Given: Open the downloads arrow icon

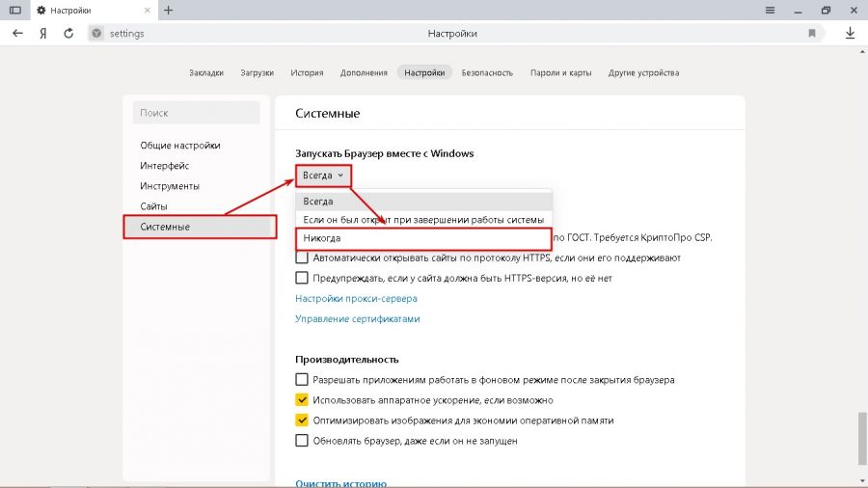Looking at the screenshot, I should [850, 33].
